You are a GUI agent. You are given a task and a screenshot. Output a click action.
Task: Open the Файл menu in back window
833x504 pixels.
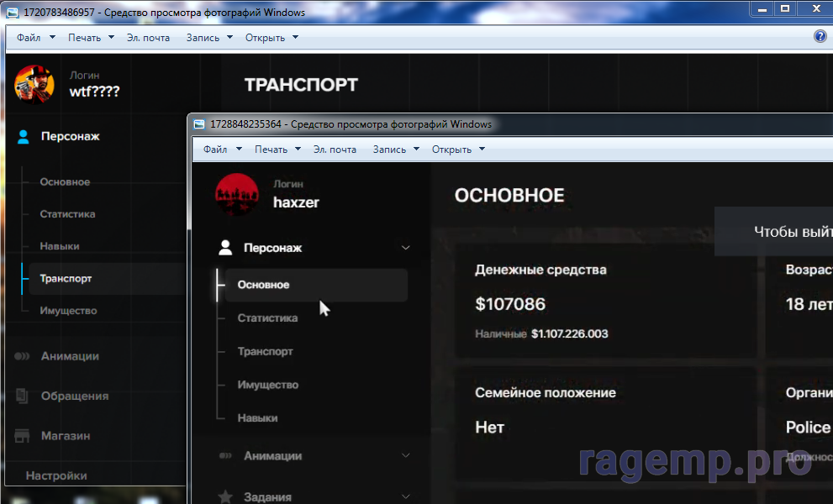36,38
